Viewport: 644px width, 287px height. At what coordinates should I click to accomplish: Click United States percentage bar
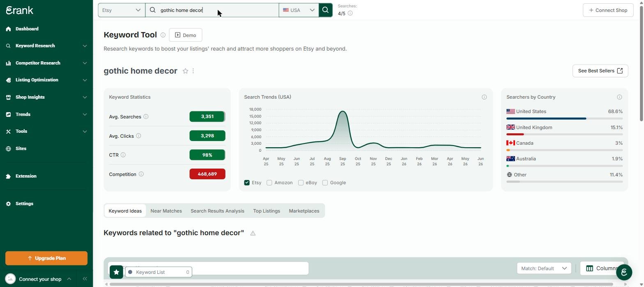coord(564,118)
